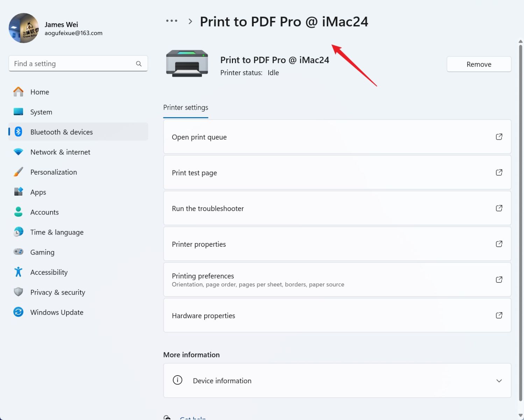Open Hardware properties
524x420 pixels.
tap(337, 315)
